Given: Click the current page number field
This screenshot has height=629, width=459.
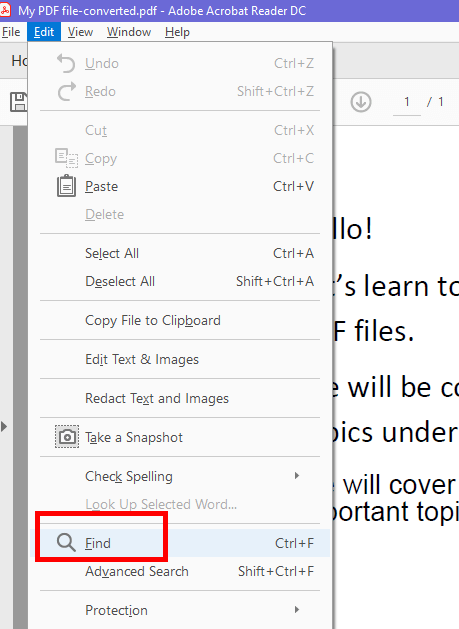Looking at the screenshot, I should tap(406, 102).
